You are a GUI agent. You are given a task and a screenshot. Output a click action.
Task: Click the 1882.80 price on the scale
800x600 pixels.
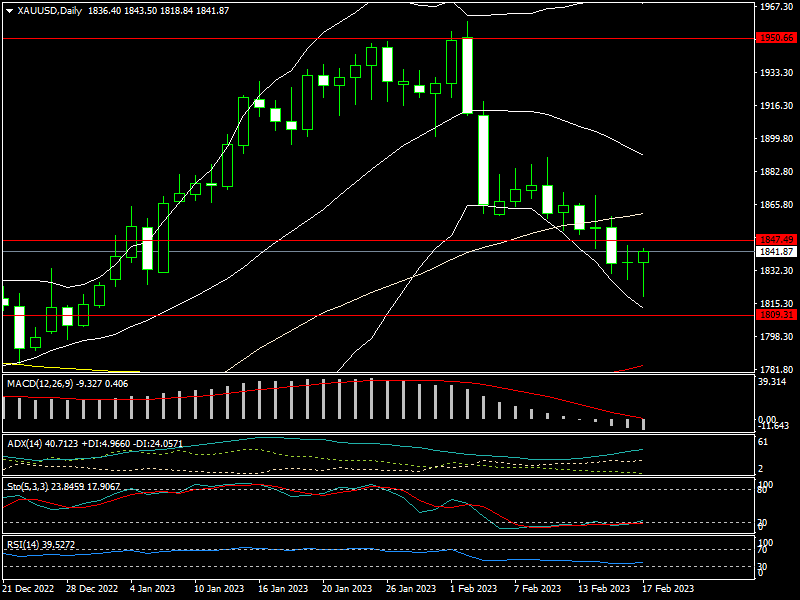[x=777, y=171]
